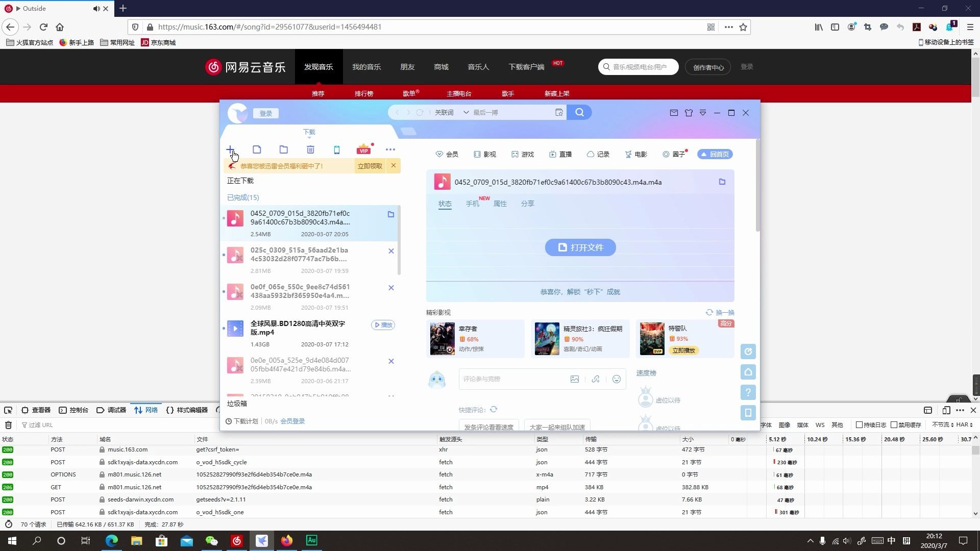The width and height of the screenshot is (980, 551).
Task: Open the NetEase Cloud Music taskbar icon
Action: (x=237, y=541)
